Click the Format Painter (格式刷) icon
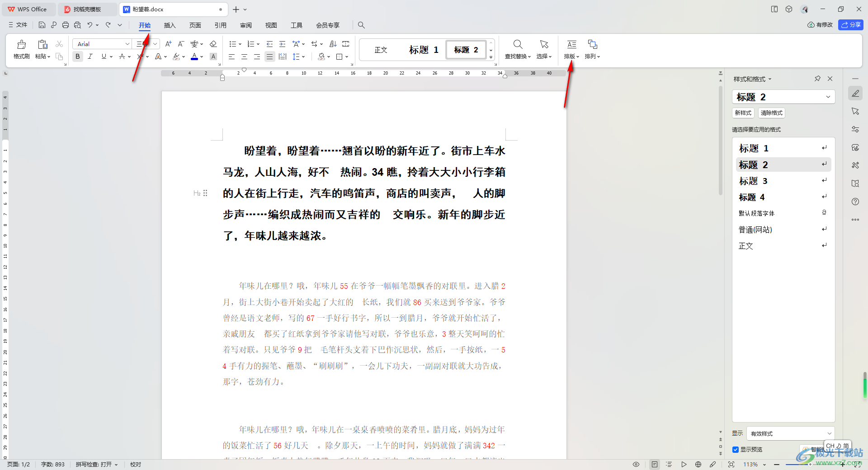 [x=21, y=45]
